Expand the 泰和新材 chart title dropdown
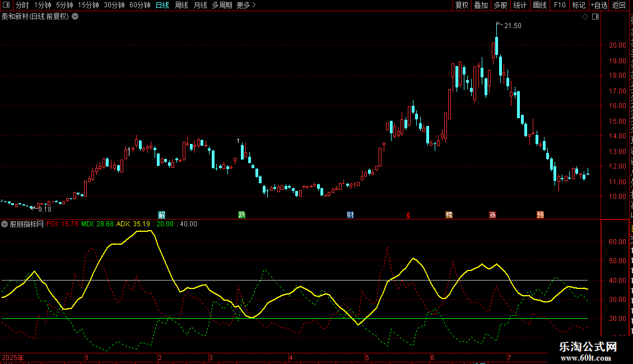This screenshot has width=633, height=364. (75, 17)
